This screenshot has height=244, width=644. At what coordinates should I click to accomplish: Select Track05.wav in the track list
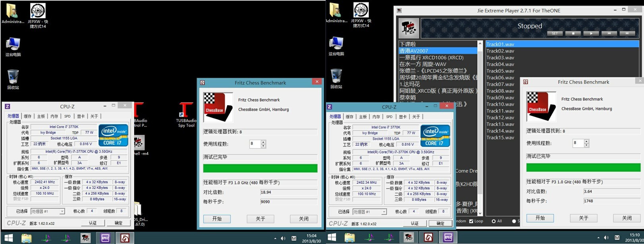click(500, 71)
